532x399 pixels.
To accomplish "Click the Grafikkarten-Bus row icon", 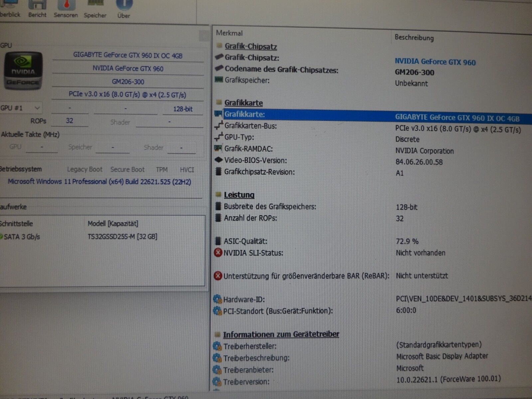I will (219, 125).
